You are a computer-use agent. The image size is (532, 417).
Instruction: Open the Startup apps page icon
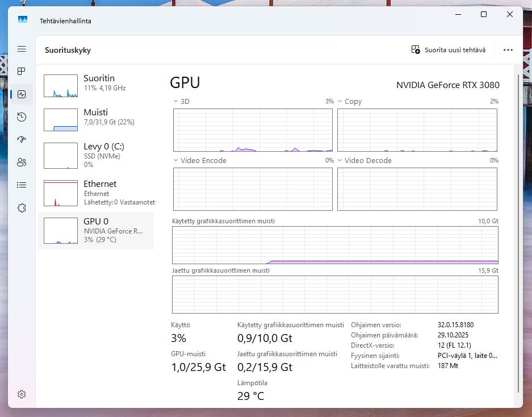pyautogui.click(x=22, y=139)
